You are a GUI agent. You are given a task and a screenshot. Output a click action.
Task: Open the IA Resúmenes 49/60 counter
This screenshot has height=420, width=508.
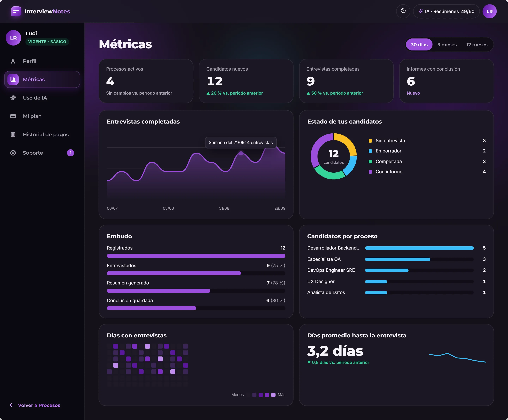tap(446, 11)
